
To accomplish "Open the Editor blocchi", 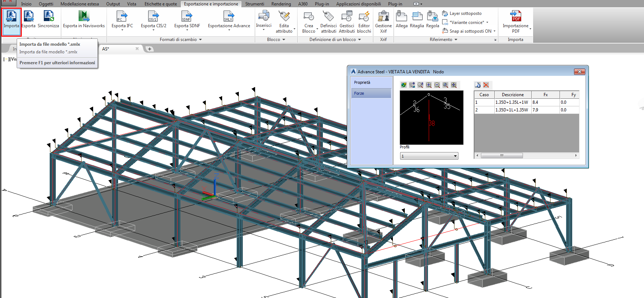I will click(x=364, y=22).
